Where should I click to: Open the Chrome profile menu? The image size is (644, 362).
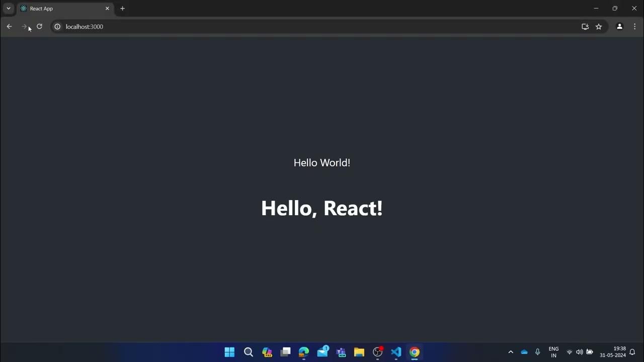[x=620, y=27]
